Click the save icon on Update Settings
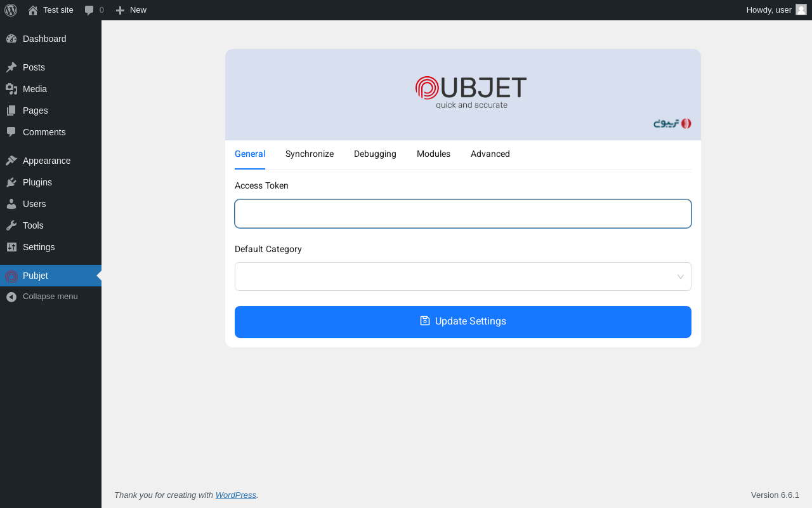This screenshot has height=508, width=812. coord(425,321)
